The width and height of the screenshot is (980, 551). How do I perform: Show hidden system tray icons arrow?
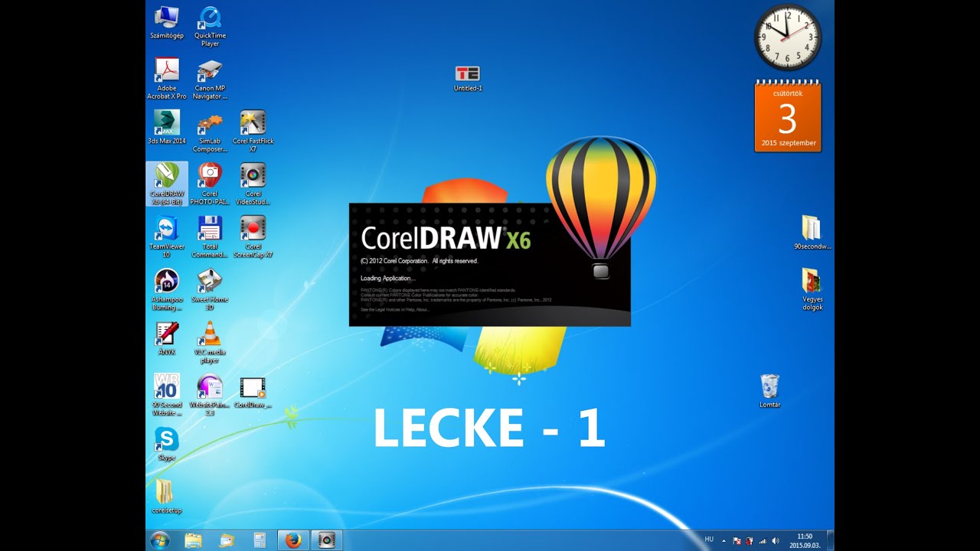pyautogui.click(x=724, y=540)
